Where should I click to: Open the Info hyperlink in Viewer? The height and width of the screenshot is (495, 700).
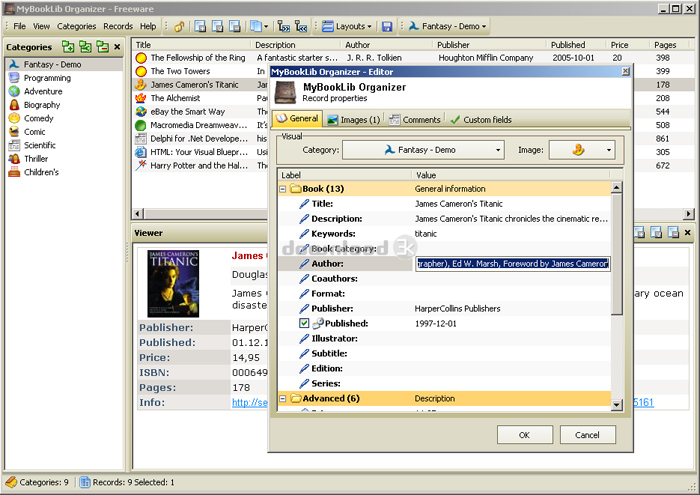[x=249, y=403]
